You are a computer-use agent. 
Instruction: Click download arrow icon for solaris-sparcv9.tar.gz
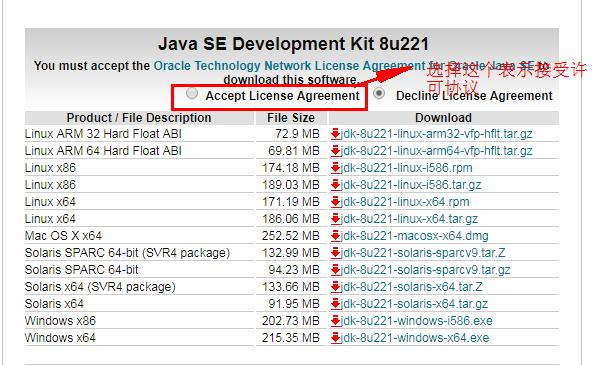click(335, 270)
